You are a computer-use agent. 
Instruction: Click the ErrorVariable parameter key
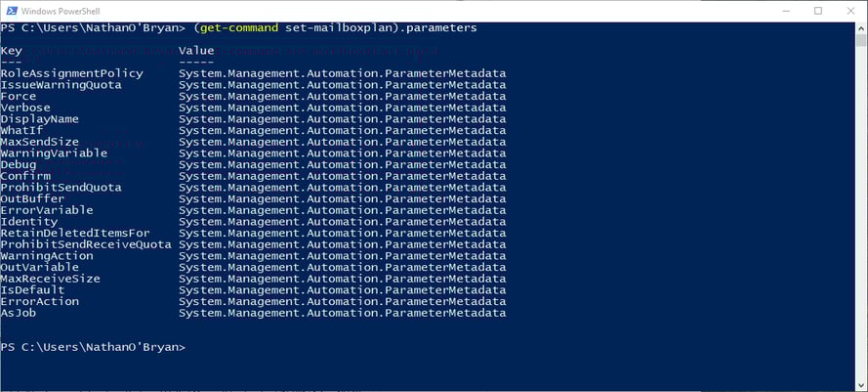point(47,210)
